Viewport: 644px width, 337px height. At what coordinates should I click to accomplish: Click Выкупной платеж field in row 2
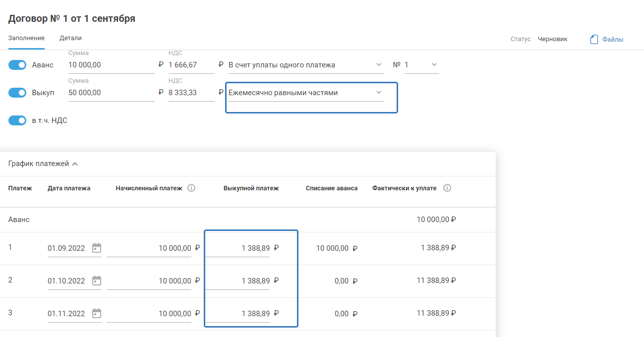point(238,281)
